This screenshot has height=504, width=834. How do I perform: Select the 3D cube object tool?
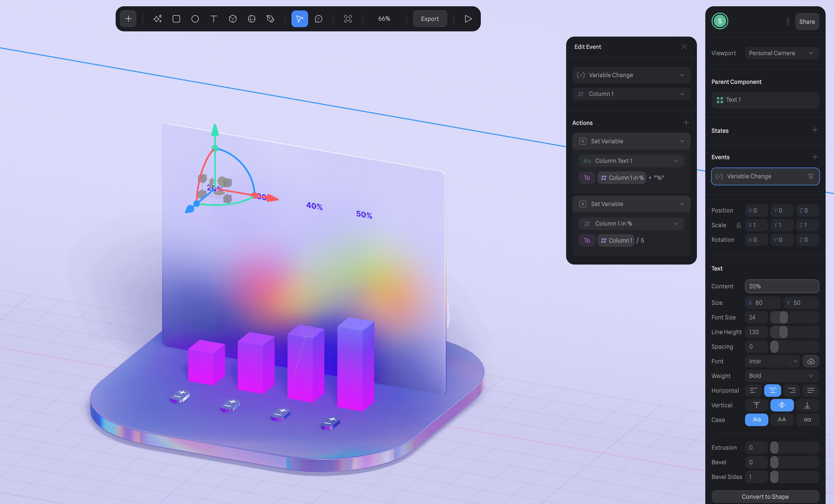tap(233, 19)
